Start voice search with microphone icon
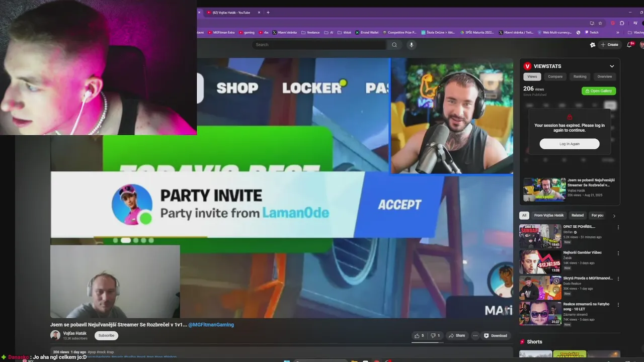 coord(411,45)
